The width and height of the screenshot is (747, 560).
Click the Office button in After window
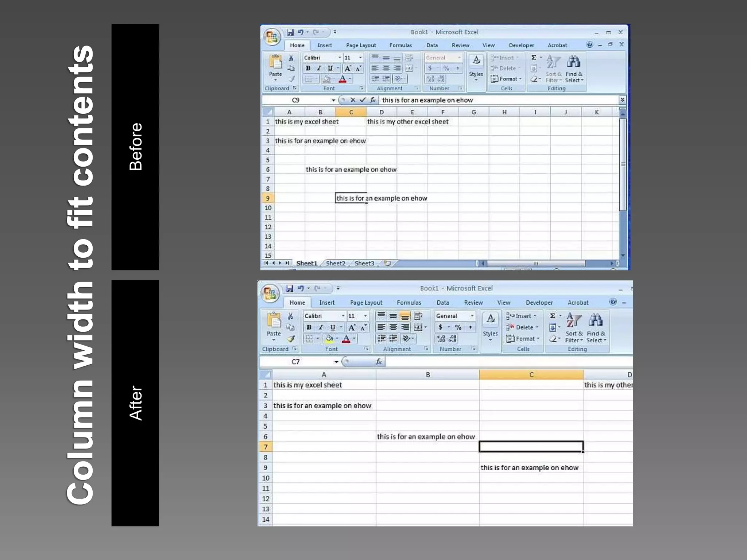click(270, 293)
